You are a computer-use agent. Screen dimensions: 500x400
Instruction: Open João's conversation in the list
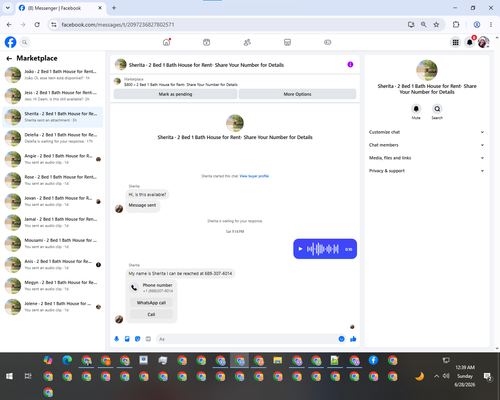point(53,75)
